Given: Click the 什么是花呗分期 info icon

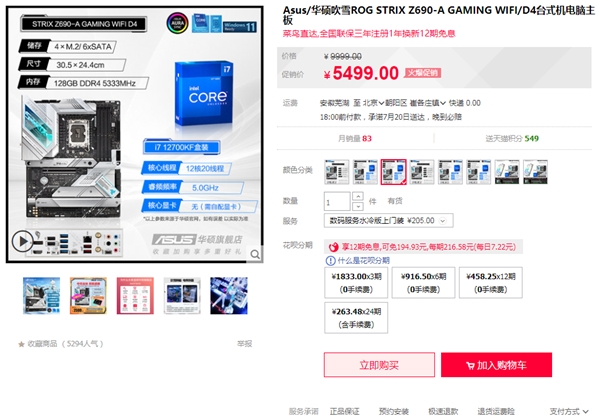Looking at the screenshot, I should [x=330, y=261].
